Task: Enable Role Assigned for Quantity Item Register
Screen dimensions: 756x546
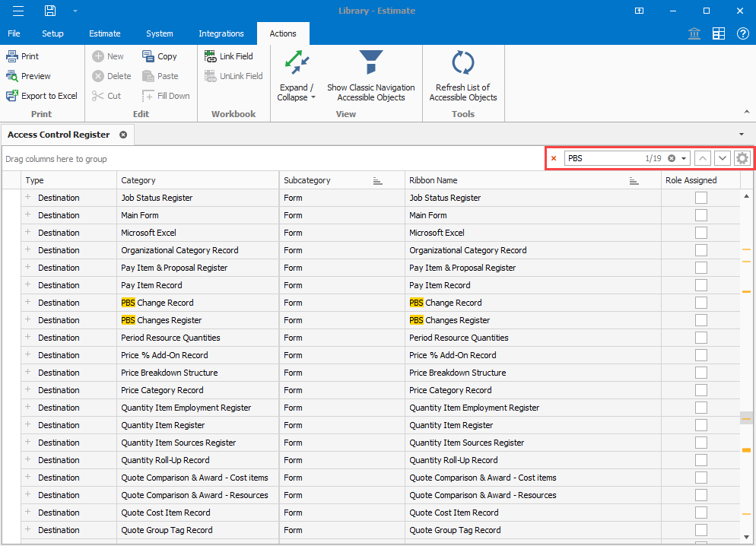Action: [x=701, y=425]
